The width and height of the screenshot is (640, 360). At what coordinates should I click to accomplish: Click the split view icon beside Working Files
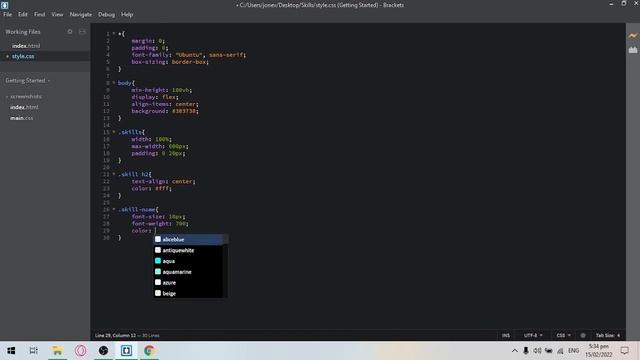click(x=82, y=31)
